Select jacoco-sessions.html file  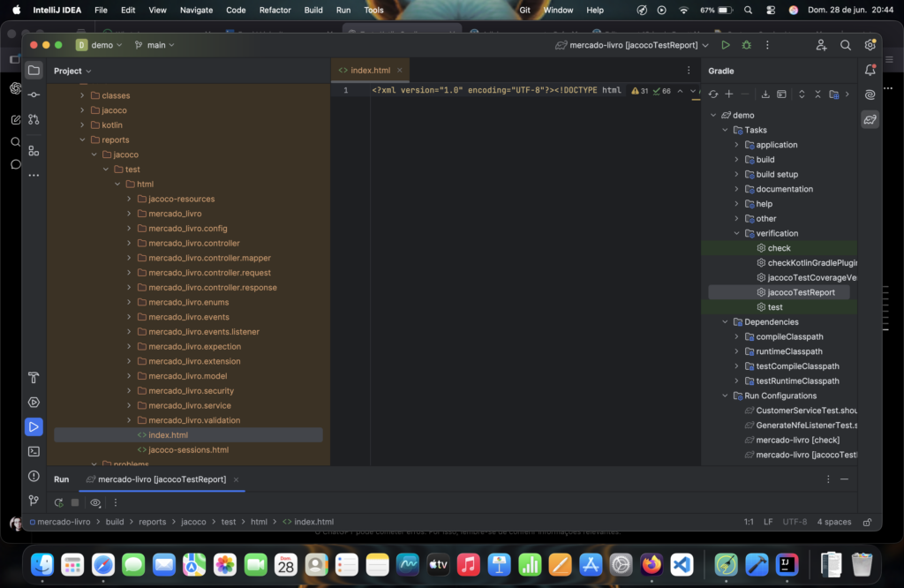coord(188,450)
